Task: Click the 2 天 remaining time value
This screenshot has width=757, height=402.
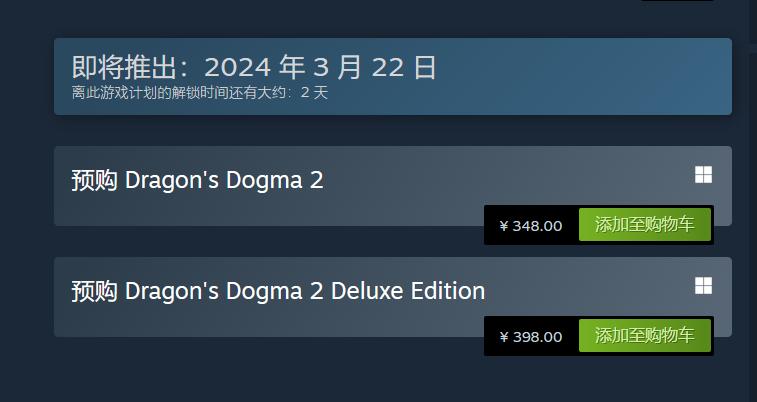Action: click(314, 93)
